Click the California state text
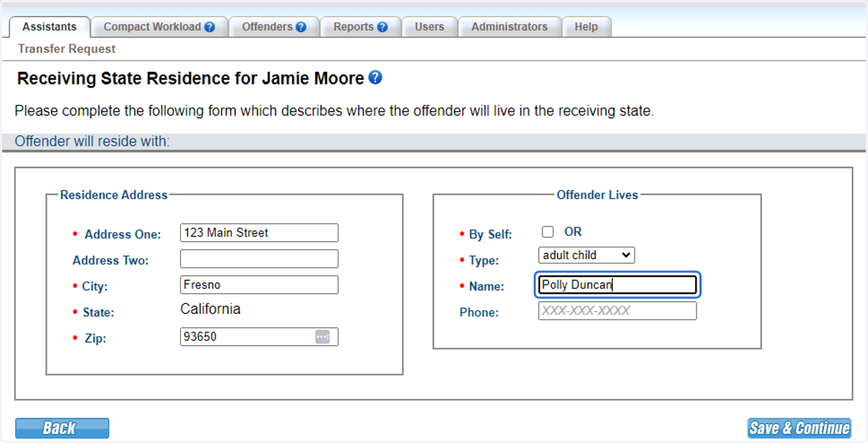868x443 pixels. pyautogui.click(x=210, y=310)
